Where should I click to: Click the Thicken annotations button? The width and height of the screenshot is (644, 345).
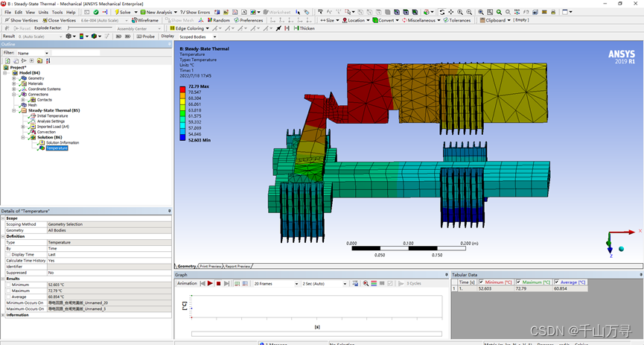tap(305, 28)
